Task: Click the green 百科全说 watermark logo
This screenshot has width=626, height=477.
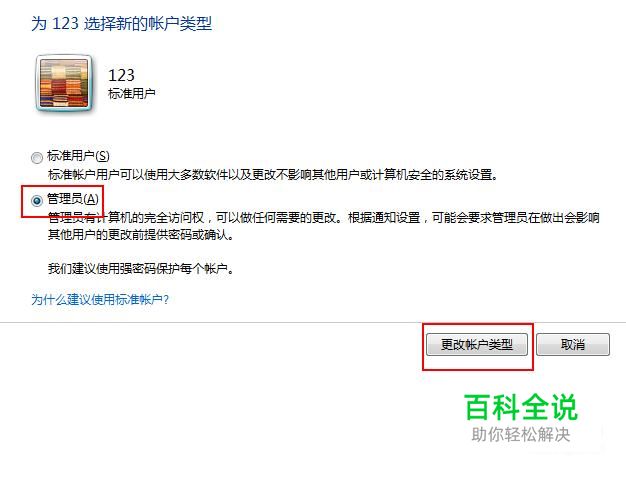Action: tap(521, 407)
